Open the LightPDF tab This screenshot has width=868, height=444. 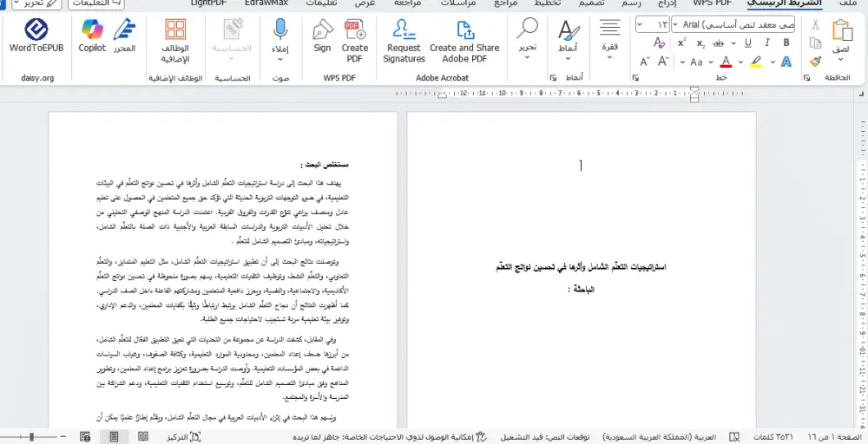(x=208, y=3)
